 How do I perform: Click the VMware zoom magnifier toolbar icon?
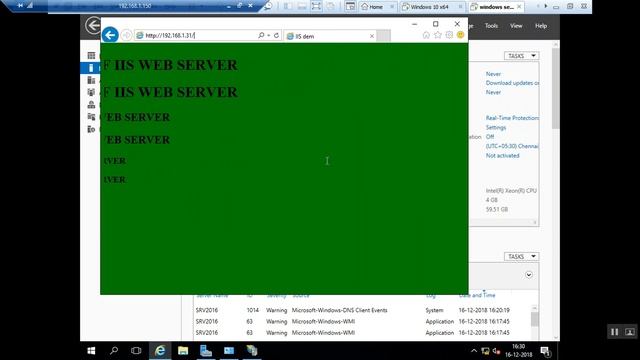pyautogui.click(x=268, y=6)
